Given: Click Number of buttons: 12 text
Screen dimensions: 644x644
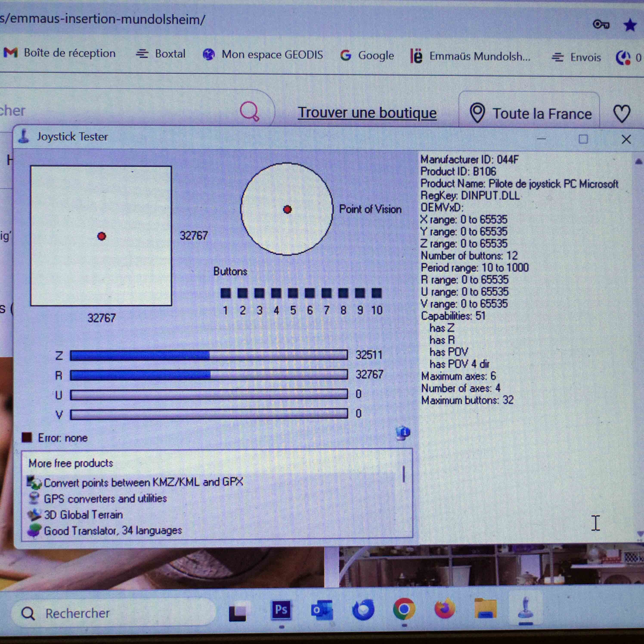Looking at the screenshot, I should [469, 256].
